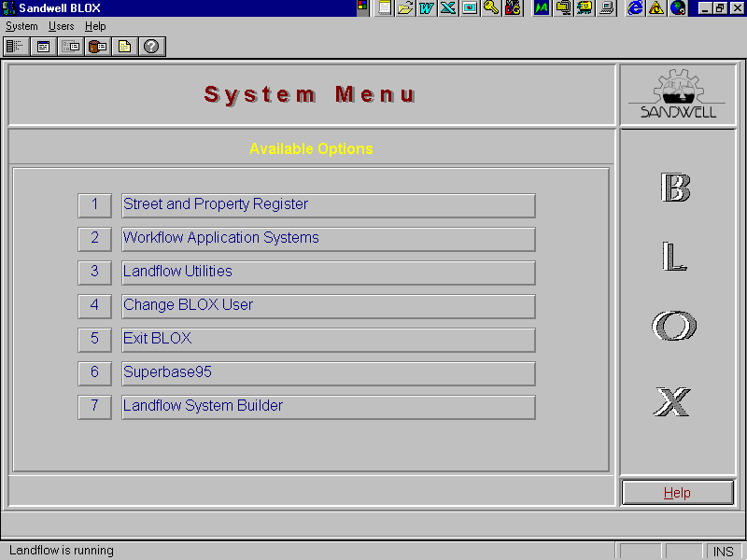The width and height of the screenshot is (747, 560).
Task: Launch Superbase95 option
Action: [x=329, y=373]
